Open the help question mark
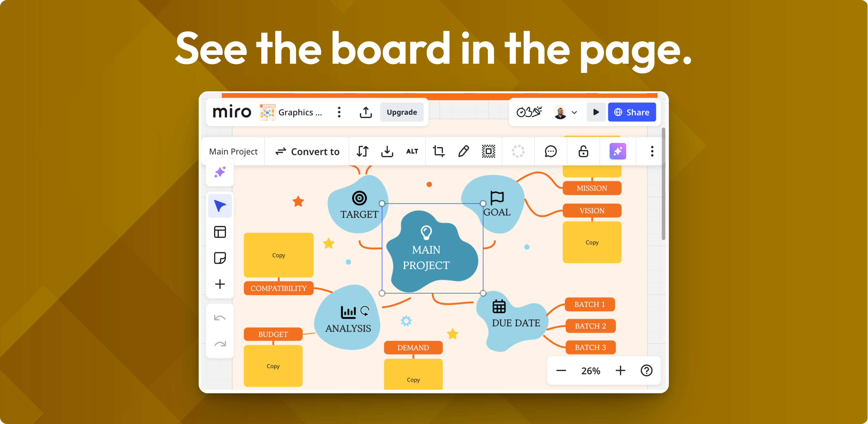The width and height of the screenshot is (868, 424). [x=646, y=370]
